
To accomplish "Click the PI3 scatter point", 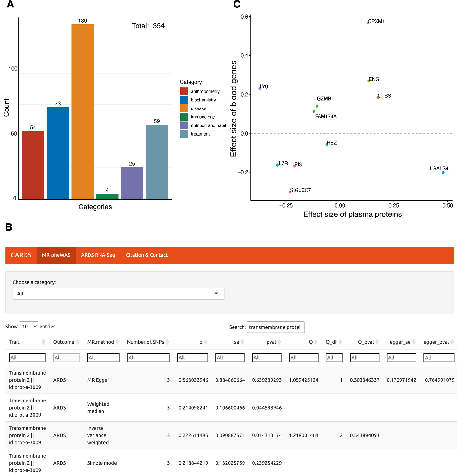I will pyautogui.click(x=294, y=166).
